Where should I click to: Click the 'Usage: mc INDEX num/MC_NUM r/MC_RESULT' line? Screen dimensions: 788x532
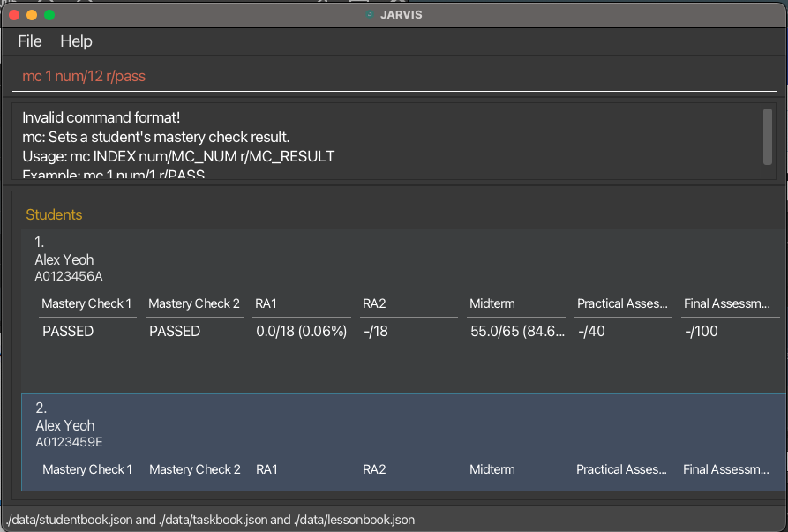coord(178,157)
